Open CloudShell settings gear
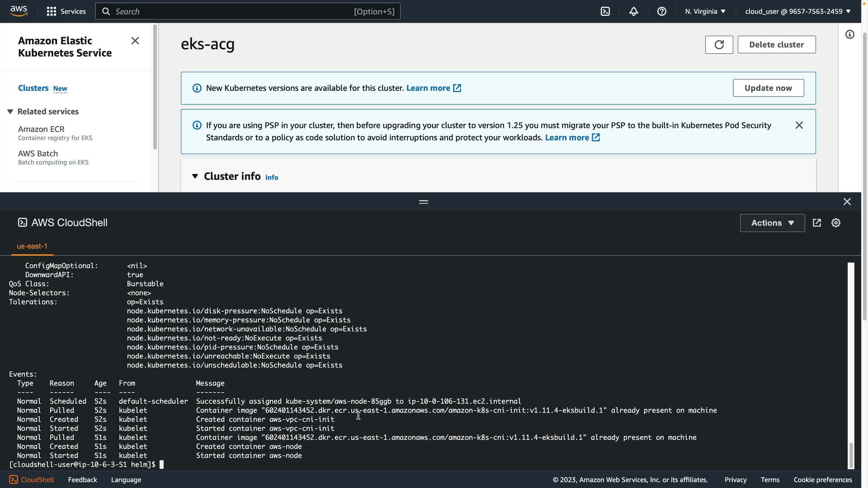This screenshot has width=868, height=488. (835, 223)
